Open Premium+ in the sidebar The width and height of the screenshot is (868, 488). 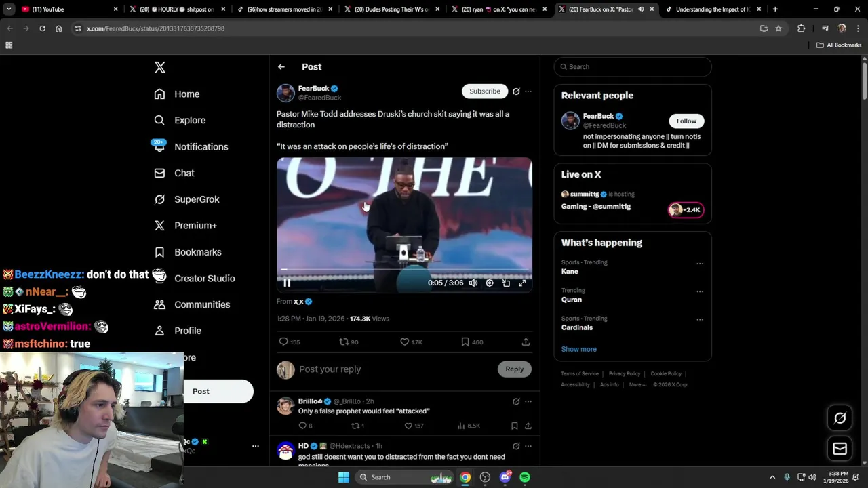[x=185, y=226]
